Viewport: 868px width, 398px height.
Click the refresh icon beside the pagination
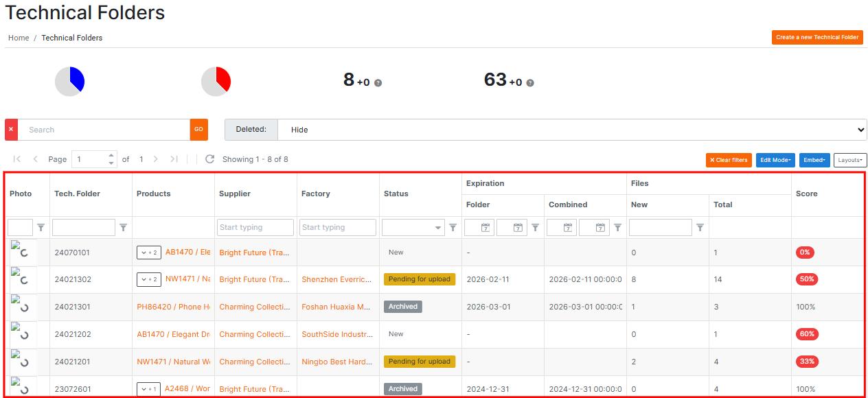(x=210, y=159)
